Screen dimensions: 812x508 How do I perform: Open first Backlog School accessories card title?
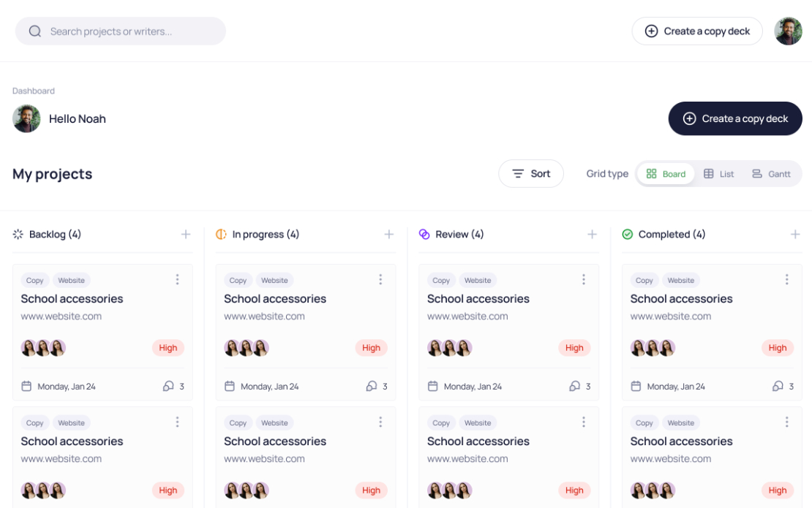[x=72, y=298]
